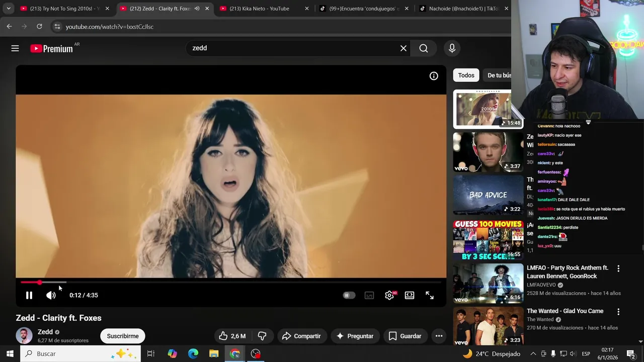644x362 pixels.
Task: Show hidden system tray icons chevron
Action: [533, 354]
